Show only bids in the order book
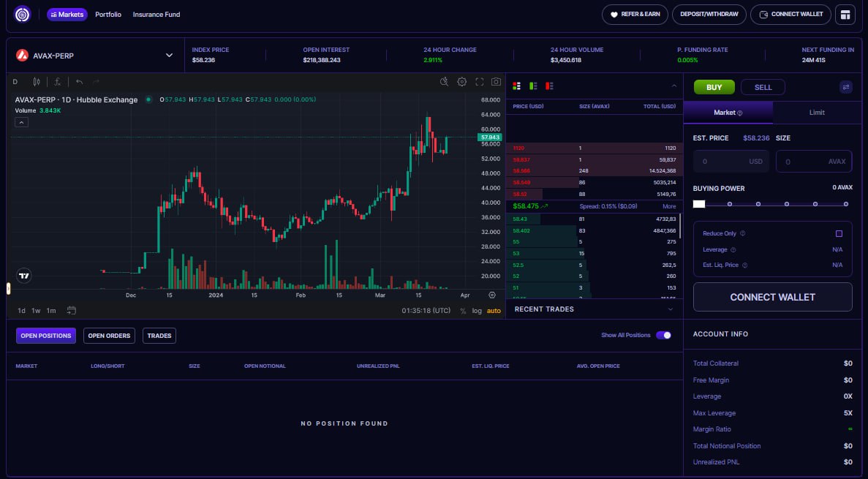Image resolution: width=868 pixels, height=479 pixels. [x=532, y=86]
